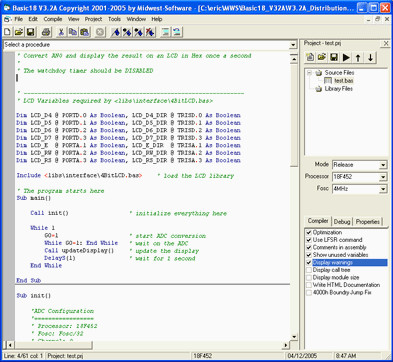Print the document via the printer icon
The image size is (393, 362).
[x=46, y=32]
